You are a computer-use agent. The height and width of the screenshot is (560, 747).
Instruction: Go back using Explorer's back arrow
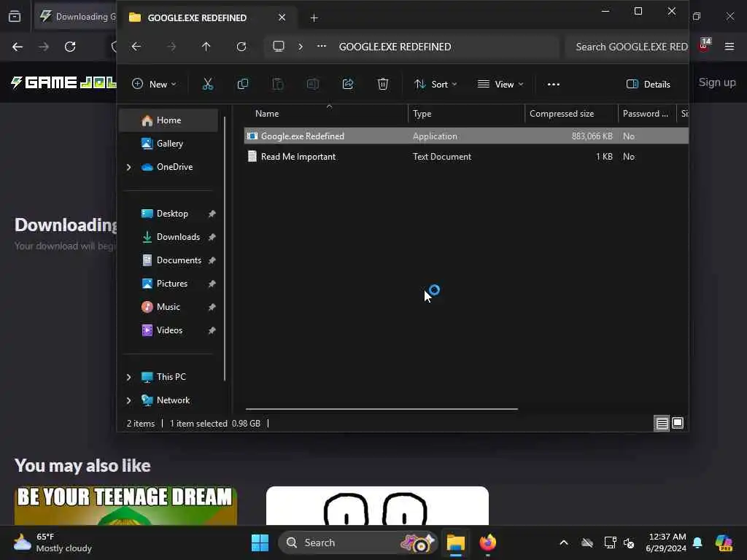136,47
